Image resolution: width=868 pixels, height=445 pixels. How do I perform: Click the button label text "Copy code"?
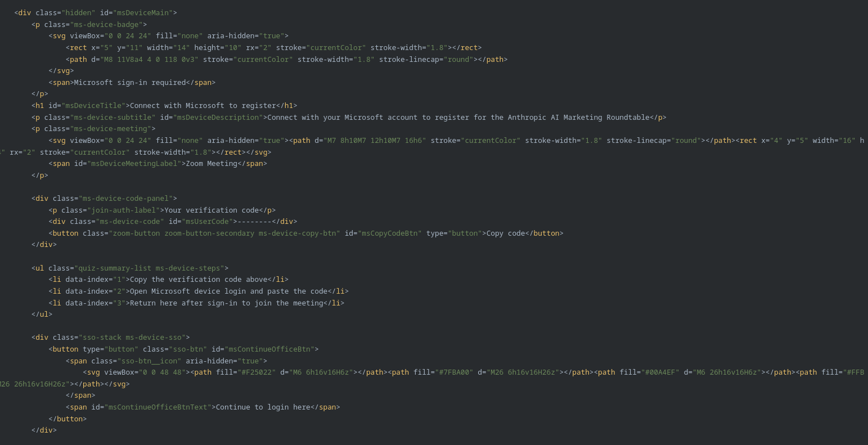tap(506, 233)
